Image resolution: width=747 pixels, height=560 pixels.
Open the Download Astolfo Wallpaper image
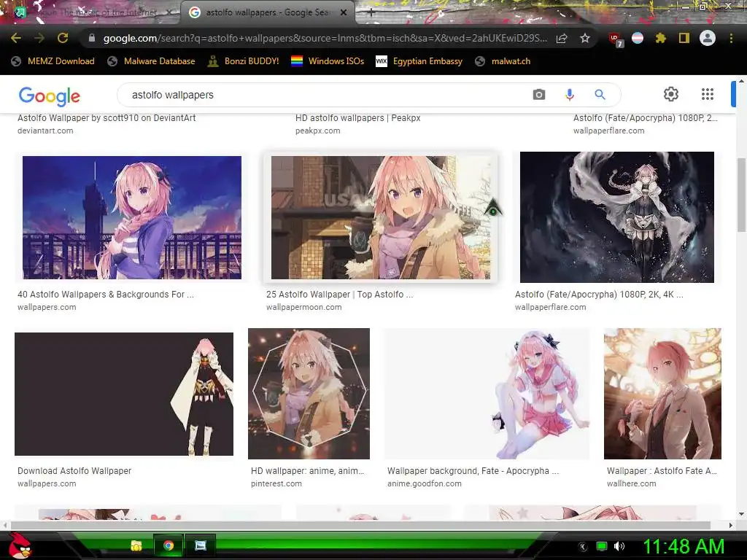(x=124, y=394)
